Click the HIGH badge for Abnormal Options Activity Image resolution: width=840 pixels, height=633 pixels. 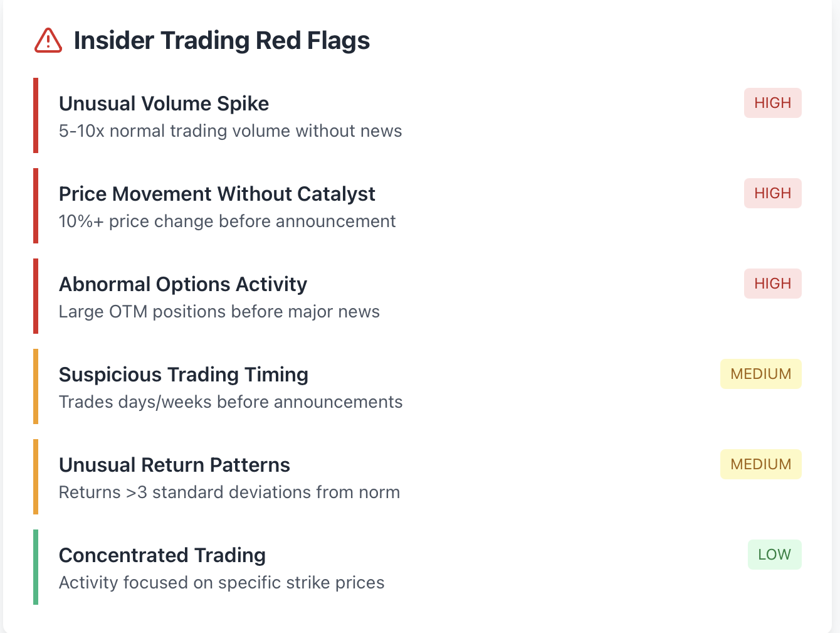click(x=773, y=284)
